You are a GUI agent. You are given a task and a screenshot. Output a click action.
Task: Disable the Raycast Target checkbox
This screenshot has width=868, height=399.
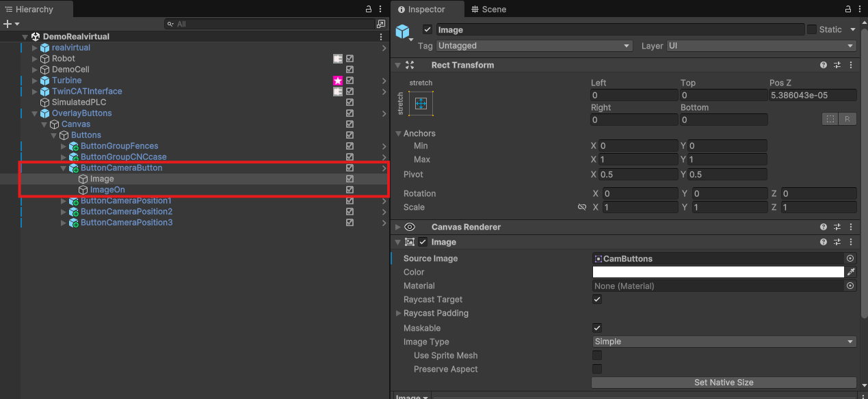(x=597, y=299)
